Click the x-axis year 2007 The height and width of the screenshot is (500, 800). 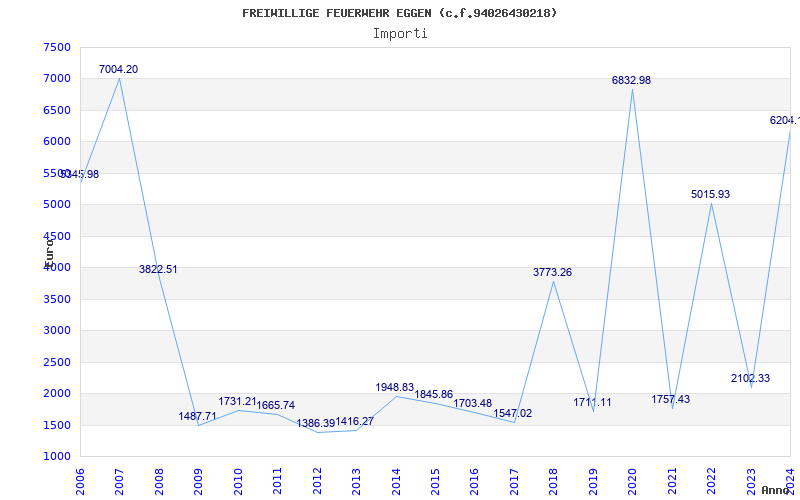click(x=119, y=482)
